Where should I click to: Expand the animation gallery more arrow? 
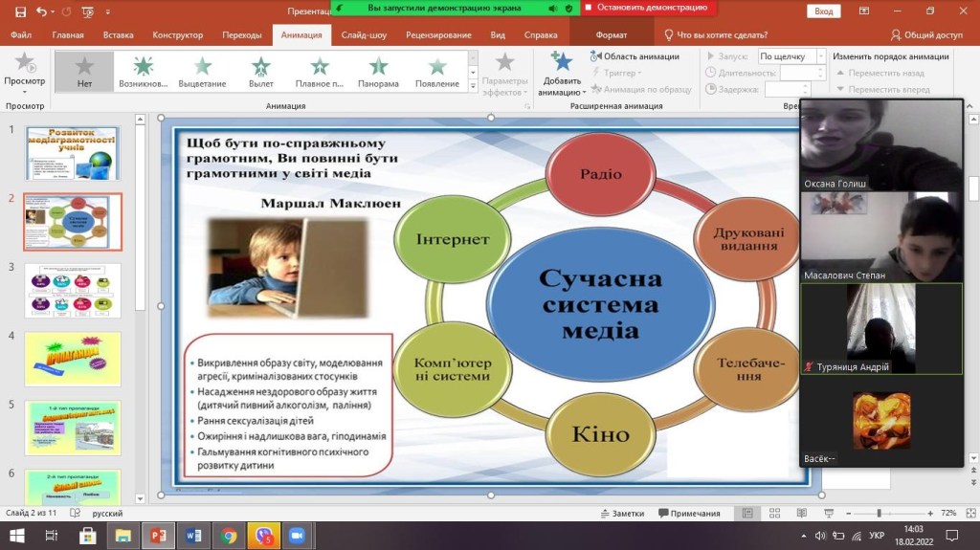pyautogui.click(x=473, y=86)
